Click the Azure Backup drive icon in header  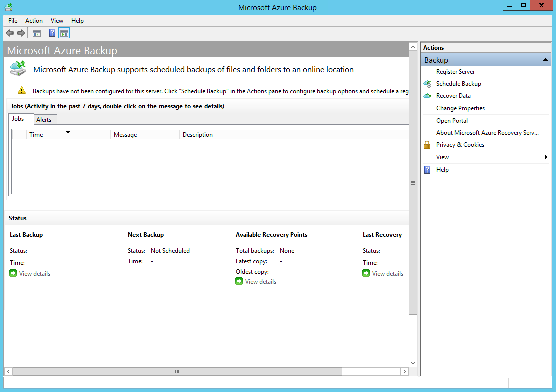18,69
